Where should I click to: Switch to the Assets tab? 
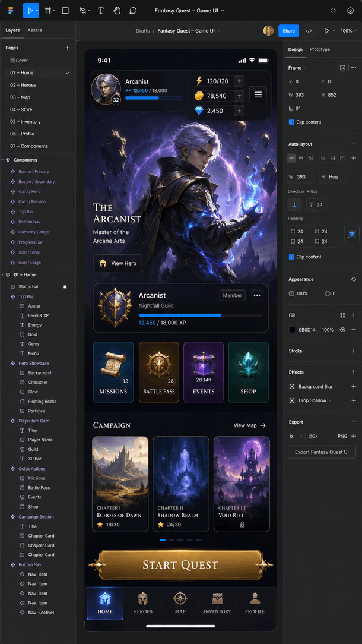[34, 30]
